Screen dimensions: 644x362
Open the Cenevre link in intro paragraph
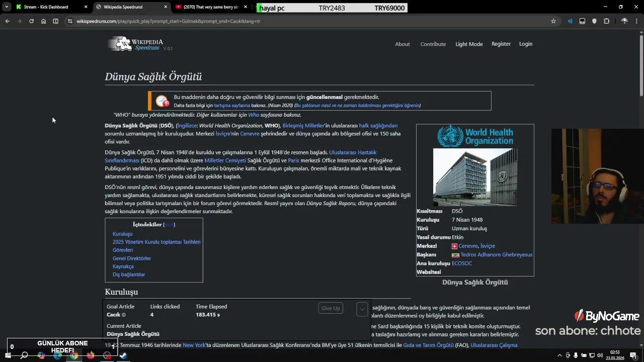coord(250,134)
